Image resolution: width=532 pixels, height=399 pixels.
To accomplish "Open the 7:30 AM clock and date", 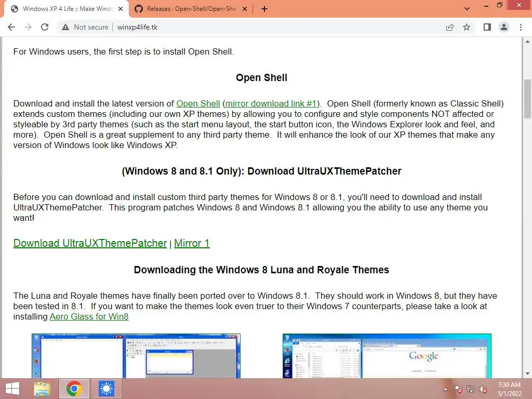I will [x=509, y=389].
